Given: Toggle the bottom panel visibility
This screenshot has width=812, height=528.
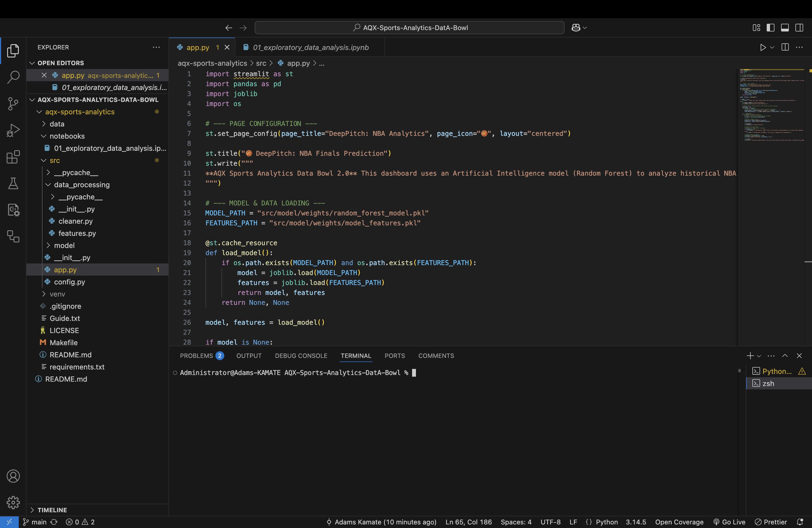Looking at the screenshot, I should pos(785,28).
